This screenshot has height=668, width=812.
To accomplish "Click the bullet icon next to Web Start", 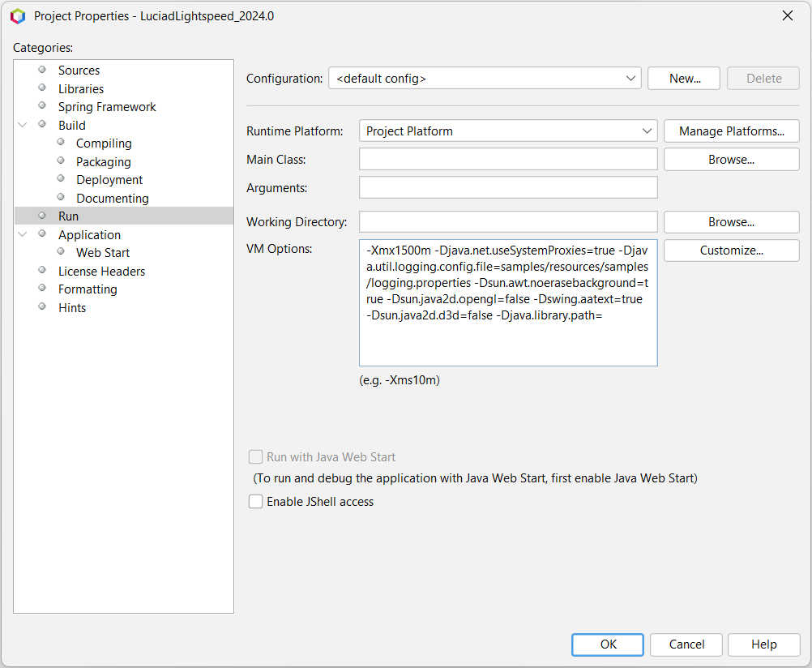I will tap(61, 252).
